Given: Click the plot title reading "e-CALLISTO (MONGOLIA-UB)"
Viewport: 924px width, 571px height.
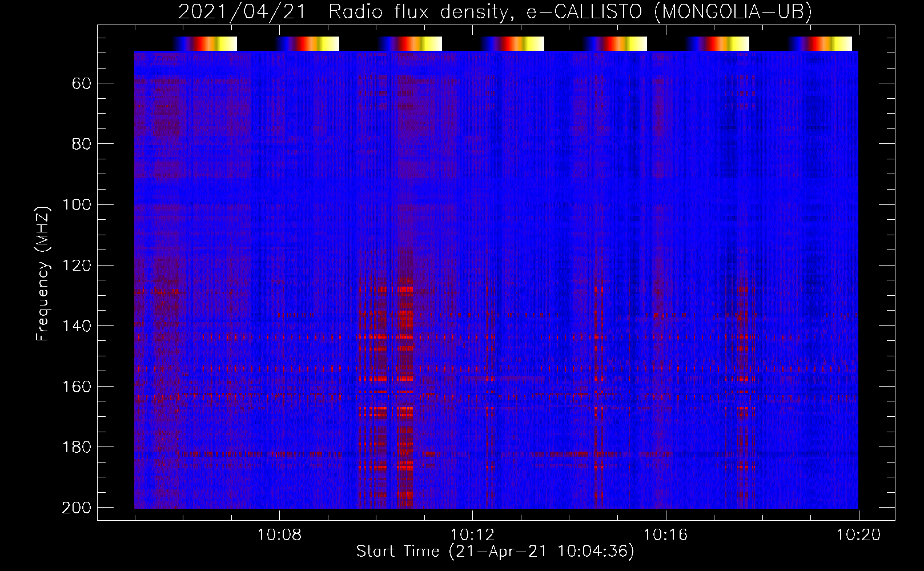Looking at the screenshot, I should 669,11.
